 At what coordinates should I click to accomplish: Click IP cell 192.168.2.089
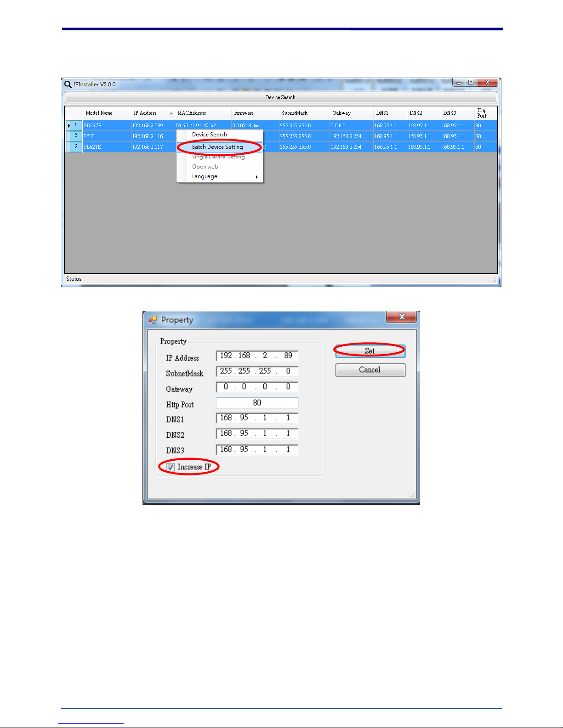click(x=153, y=125)
